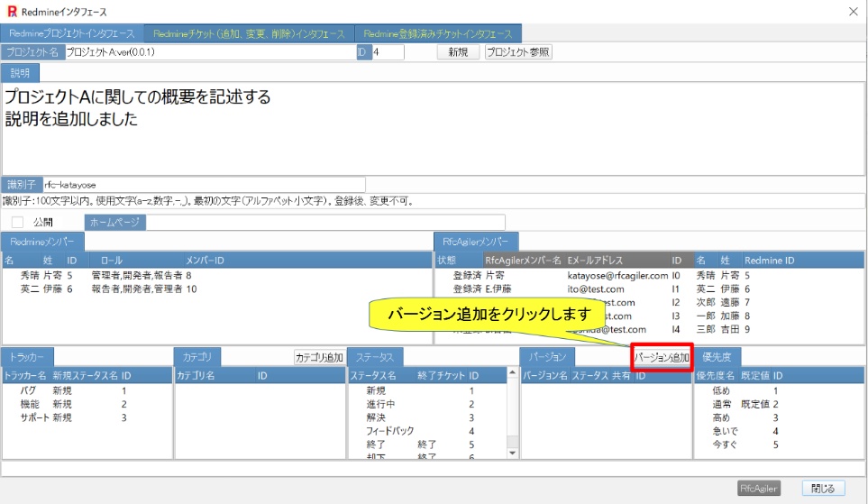This screenshot has height=504, width=868.
Task: Select the 優先度 panel tab
Action: click(x=717, y=357)
